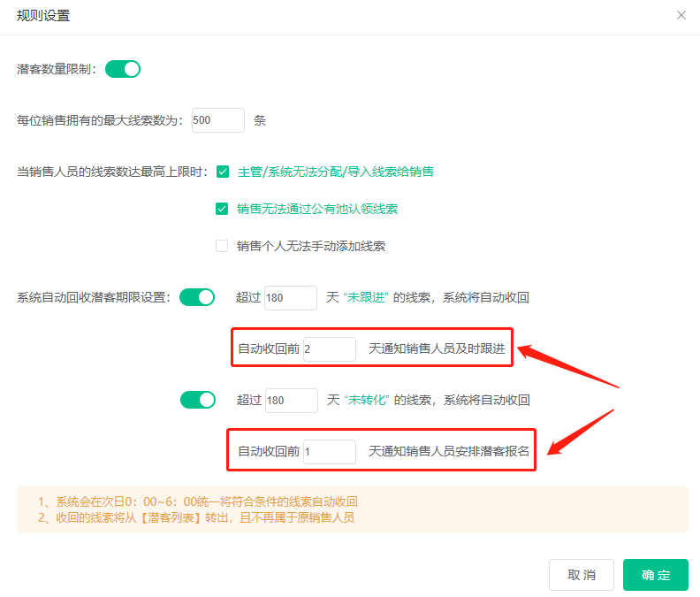Uncheck the 主管/系统无法分配/导入线索给销售 checkbox
This screenshot has width=700, height=597.
point(222,172)
